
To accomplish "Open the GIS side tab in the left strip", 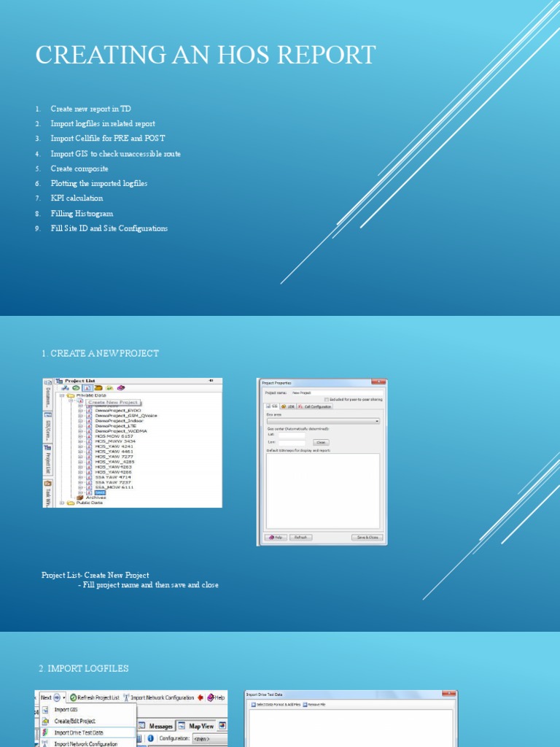I will pyautogui.click(x=47, y=426).
